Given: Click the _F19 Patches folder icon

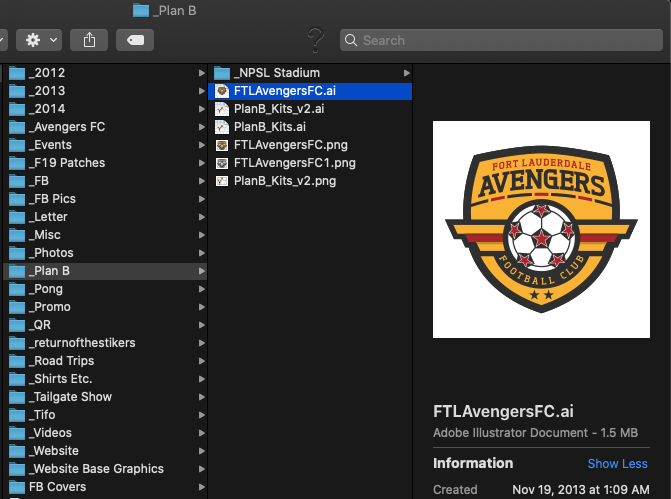Looking at the screenshot, I should tap(17, 163).
